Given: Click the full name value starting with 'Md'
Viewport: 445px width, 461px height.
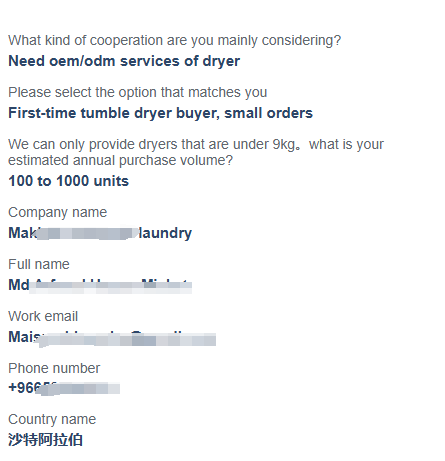Looking at the screenshot, I should pyautogui.click(x=100, y=285).
